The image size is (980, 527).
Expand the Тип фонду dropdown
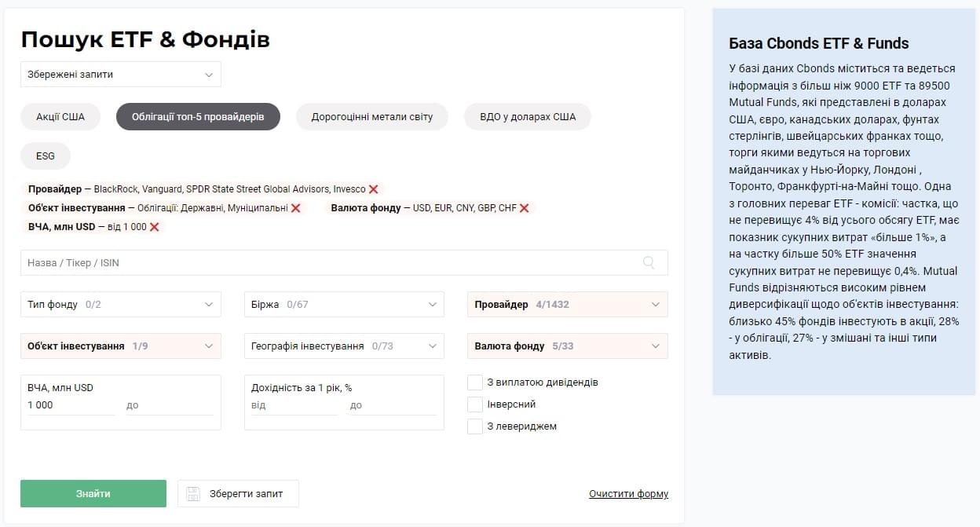click(121, 305)
